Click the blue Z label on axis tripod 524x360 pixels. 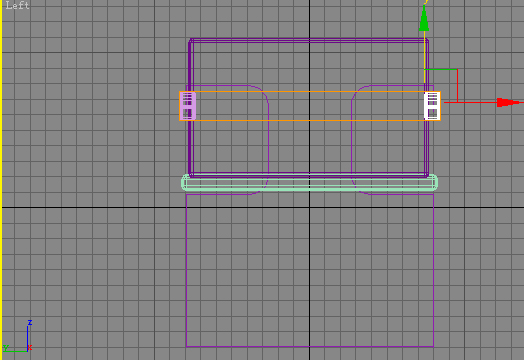tap(30, 323)
